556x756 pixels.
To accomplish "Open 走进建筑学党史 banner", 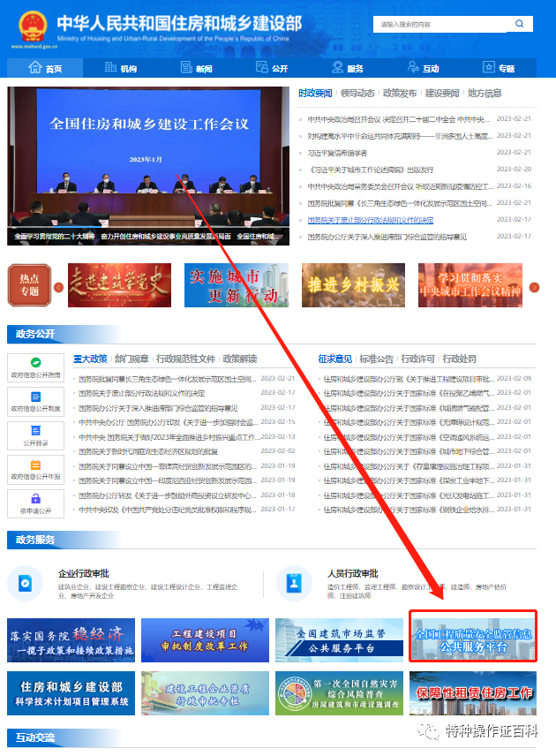I will coord(119,285).
